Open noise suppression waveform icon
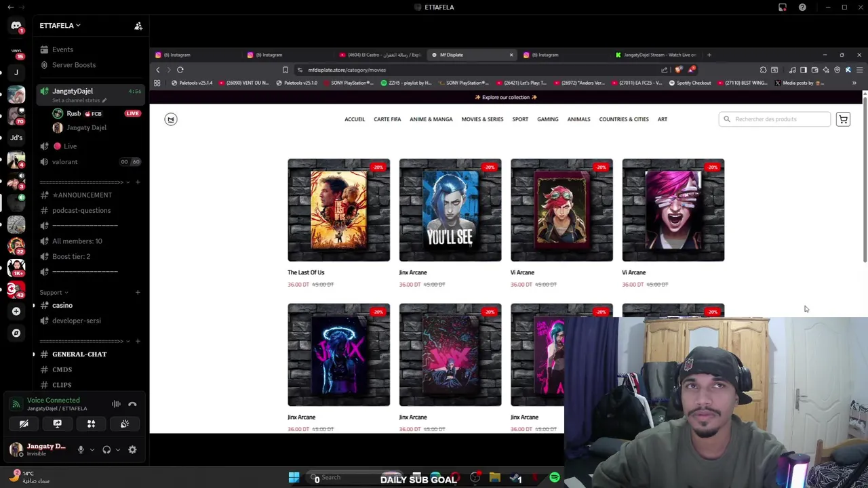The height and width of the screenshot is (488, 868). (x=116, y=404)
